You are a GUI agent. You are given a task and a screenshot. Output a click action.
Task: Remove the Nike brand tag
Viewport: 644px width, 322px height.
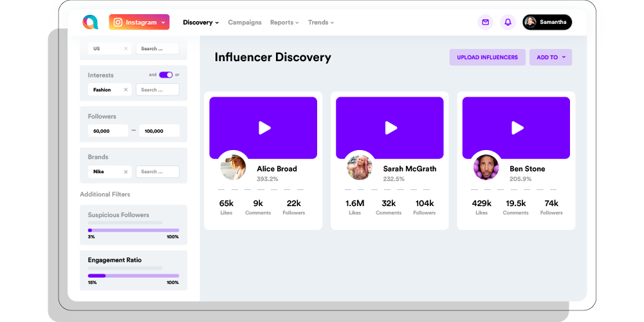coord(125,171)
